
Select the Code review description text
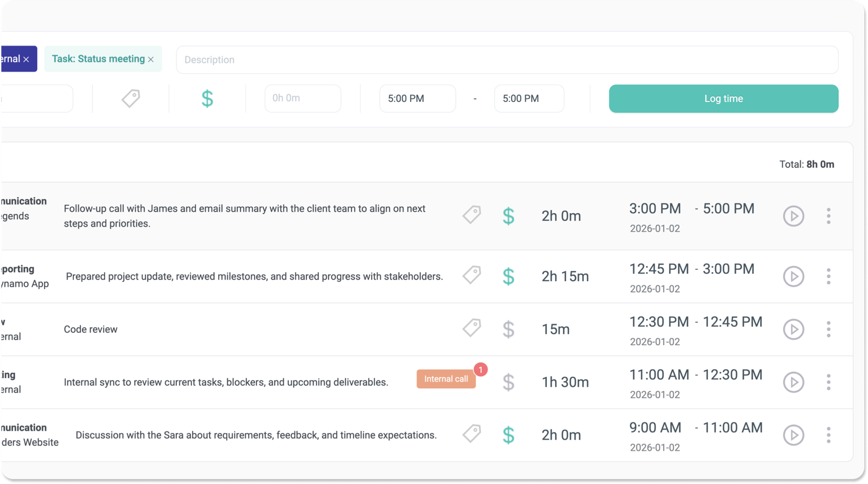tap(91, 330)
